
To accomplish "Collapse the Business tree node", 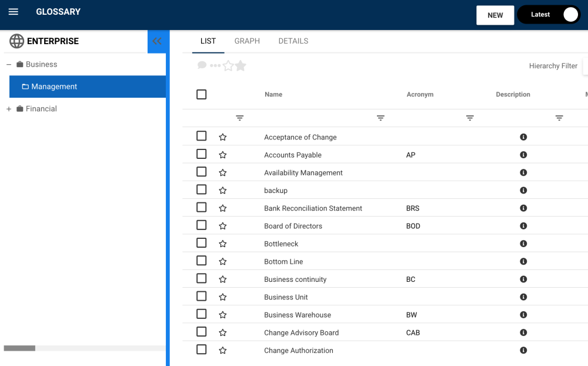I will pyautogui.click(x=8, y=64).
